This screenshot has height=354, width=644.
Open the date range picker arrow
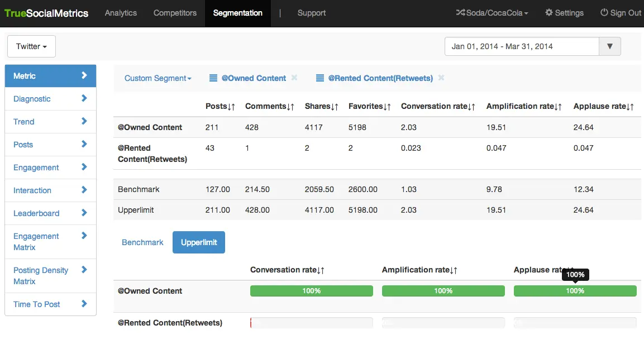pyautogui.click(x=609, y=46)
